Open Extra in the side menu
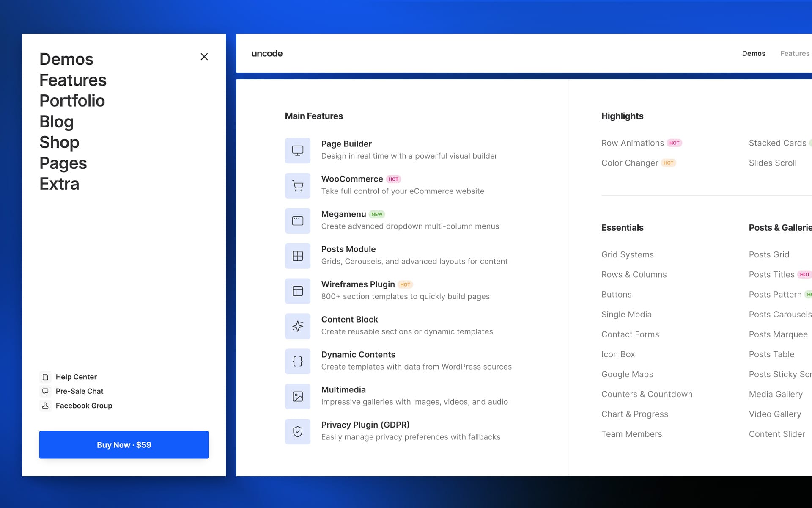812x508 pixels. (59, 184)
